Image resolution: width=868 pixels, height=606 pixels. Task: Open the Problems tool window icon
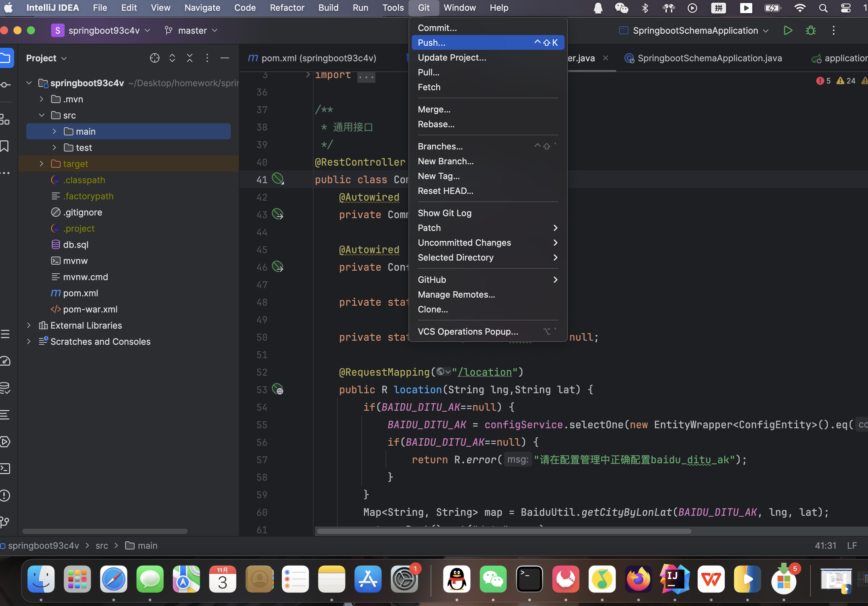pos(5,496)
